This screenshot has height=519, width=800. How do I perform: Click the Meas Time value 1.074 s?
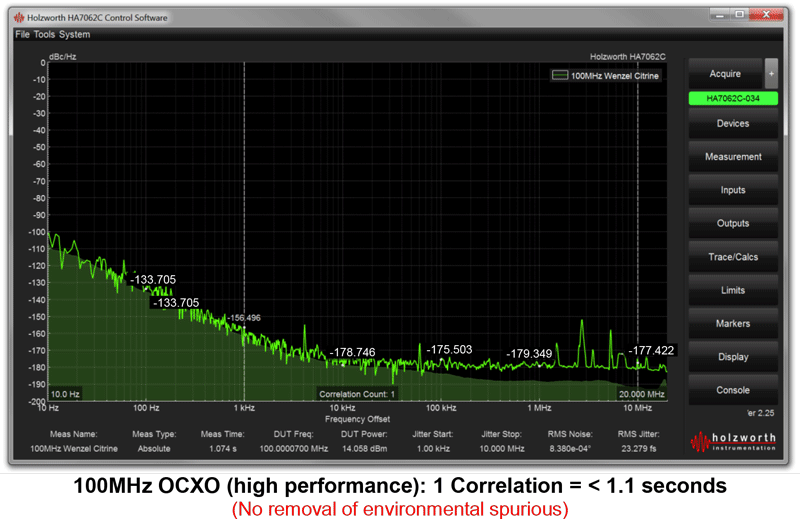coord(223,449)
